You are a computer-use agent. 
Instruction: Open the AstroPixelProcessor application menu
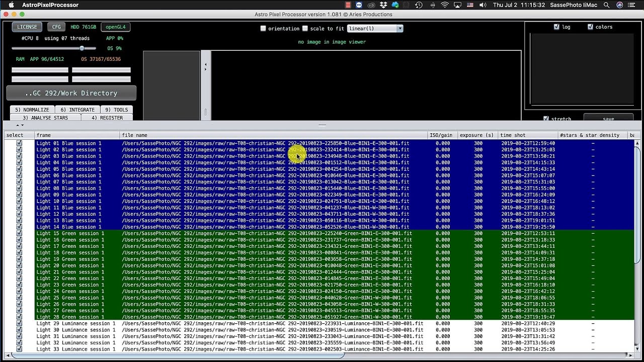click(50, 5)
